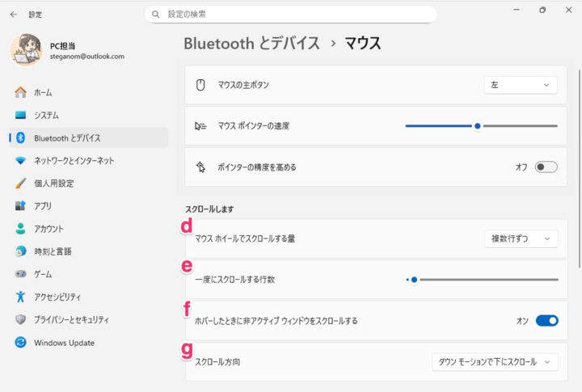
Task: Turn off inactive window hover scrolling toggle
Action: (546, 321)
